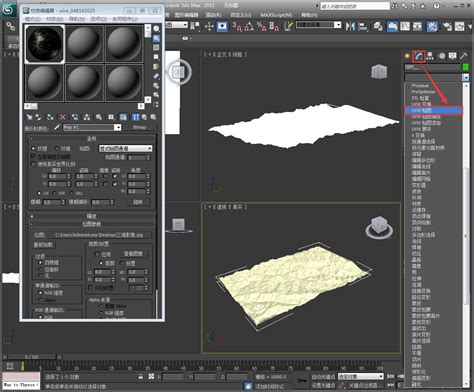Click the Bitmap type button

pos(139,127)
